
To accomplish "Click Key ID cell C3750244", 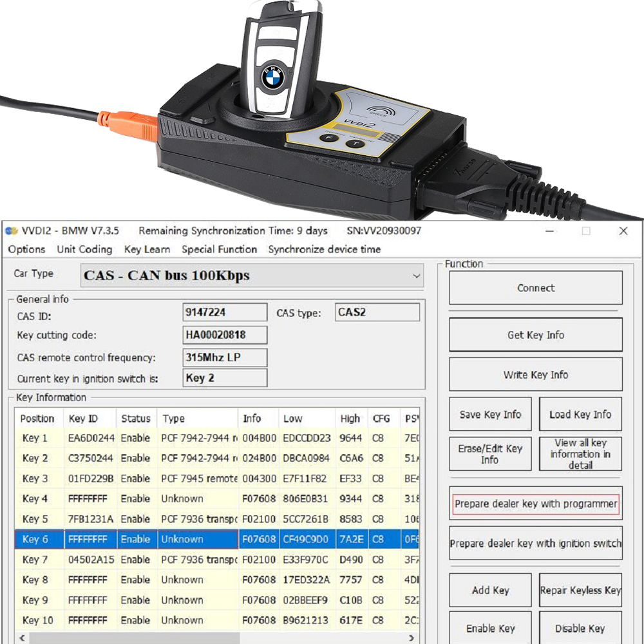I will (91, 458).
